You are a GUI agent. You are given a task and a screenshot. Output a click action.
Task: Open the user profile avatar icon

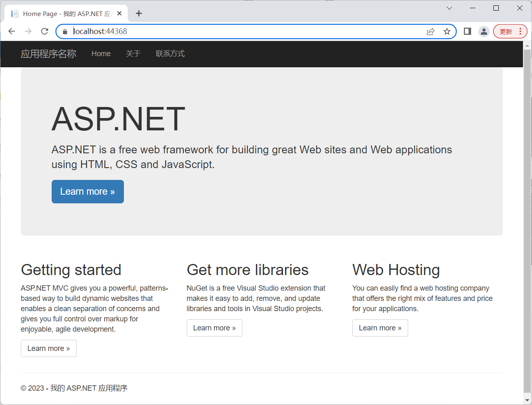click(484, 32)
